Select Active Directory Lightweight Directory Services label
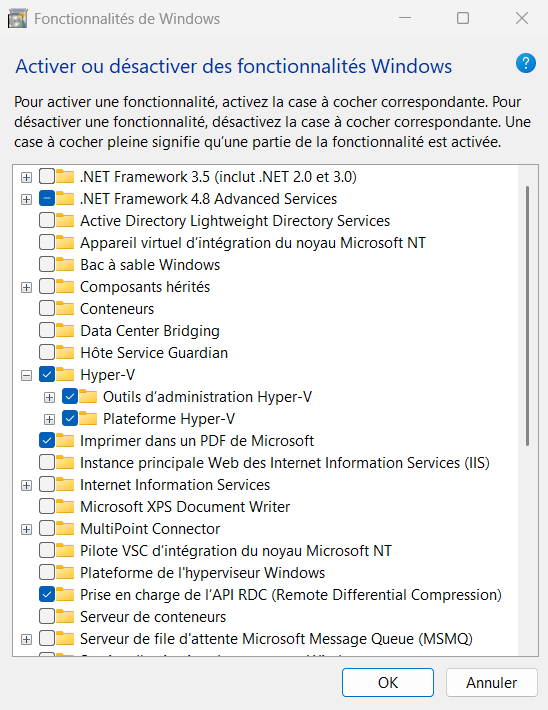 click(x=235, y=221)
